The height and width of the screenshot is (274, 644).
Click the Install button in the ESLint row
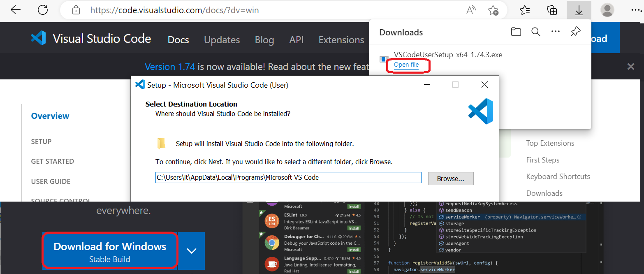pos(354,228)
